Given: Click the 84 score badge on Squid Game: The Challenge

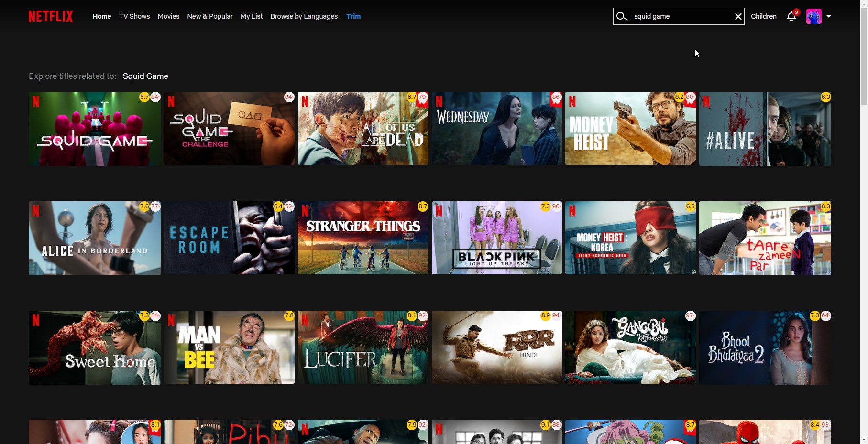Looking at the screenshot, I should point(289,97).
